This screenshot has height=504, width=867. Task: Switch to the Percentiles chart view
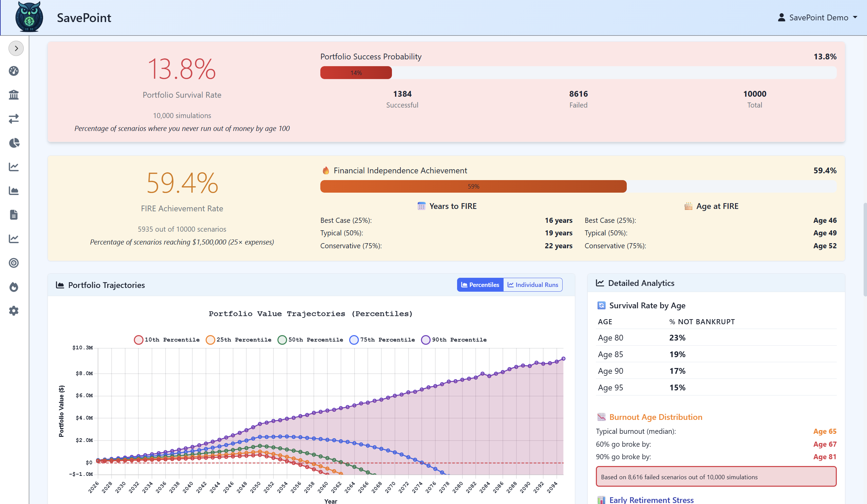click(x=480, y=285)
